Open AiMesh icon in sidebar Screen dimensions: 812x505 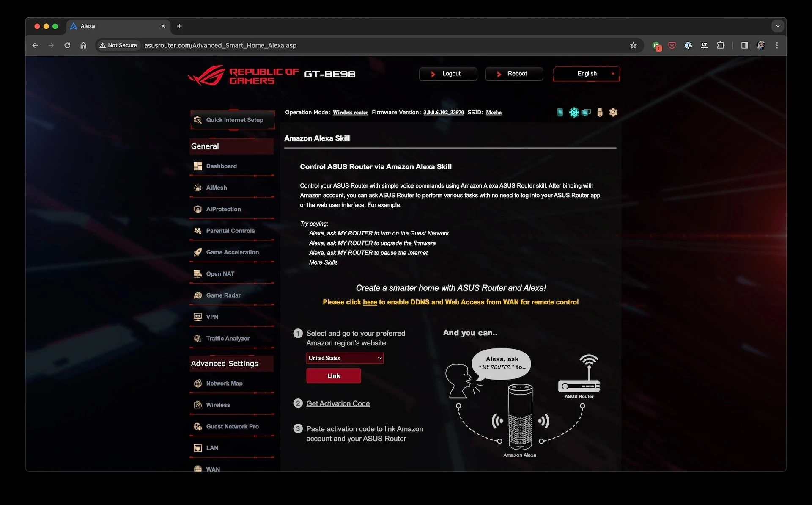pos(198,188)
